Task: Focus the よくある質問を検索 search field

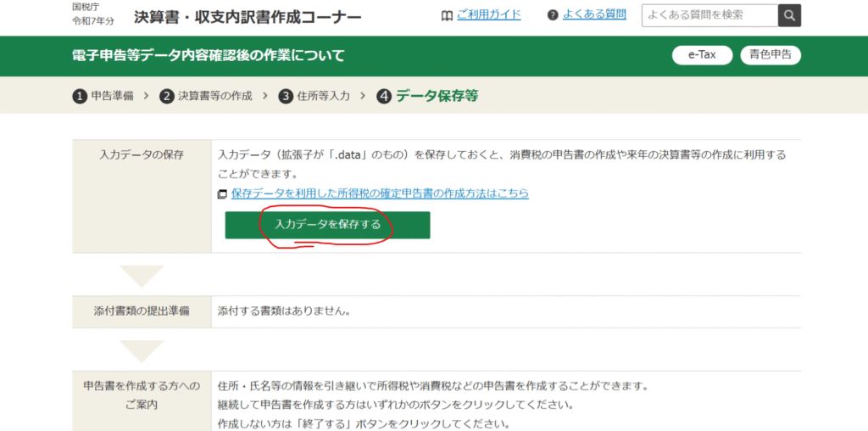Action: 709,15
